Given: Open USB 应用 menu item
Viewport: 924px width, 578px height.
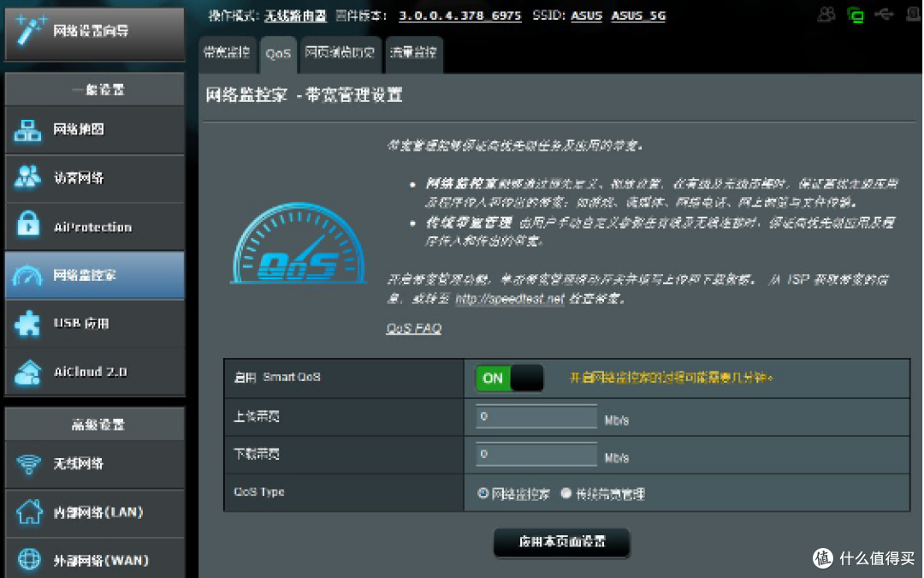Looking at the screenshot, I should coord(94,323).
